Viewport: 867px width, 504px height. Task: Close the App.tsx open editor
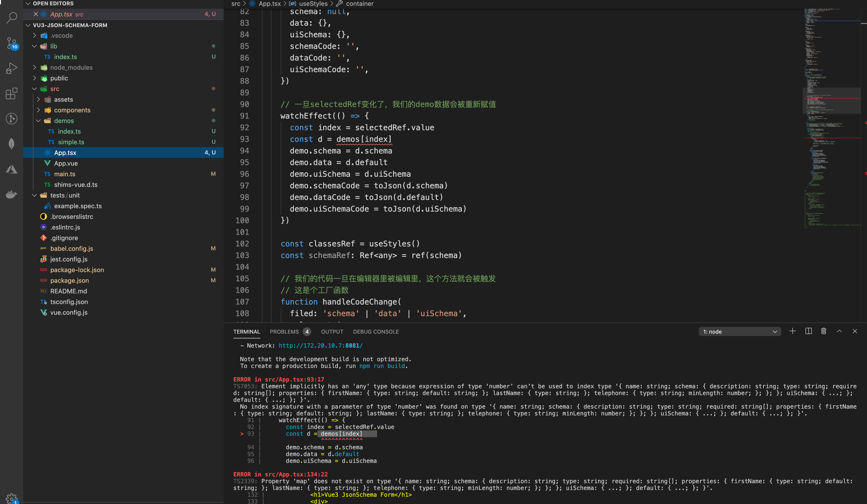(36, 14)
